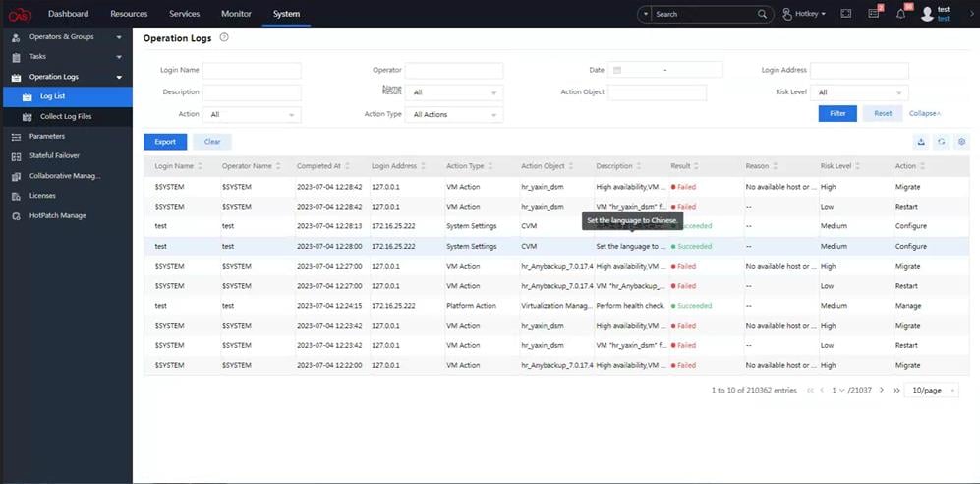Open the Action dropdown set to All

click(x=252, y=115)
